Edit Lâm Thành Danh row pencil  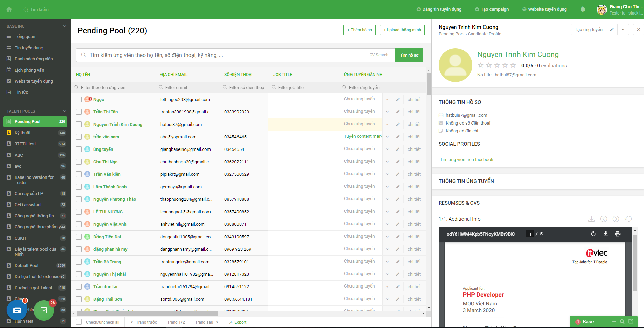(x=398, y=187)
